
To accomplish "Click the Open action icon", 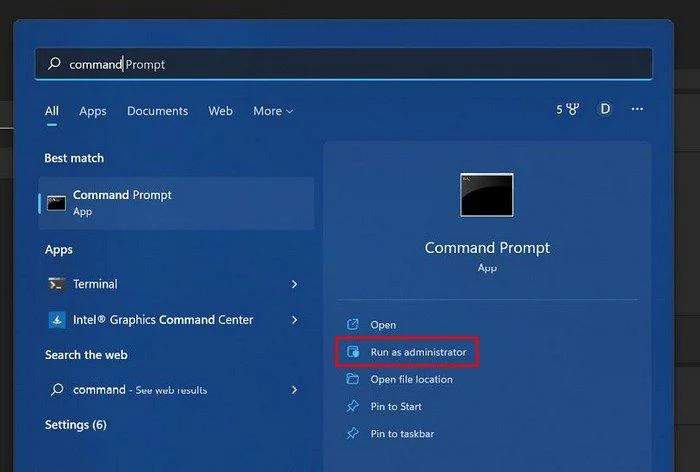I will pyautogui.click(x=353, y=325).
